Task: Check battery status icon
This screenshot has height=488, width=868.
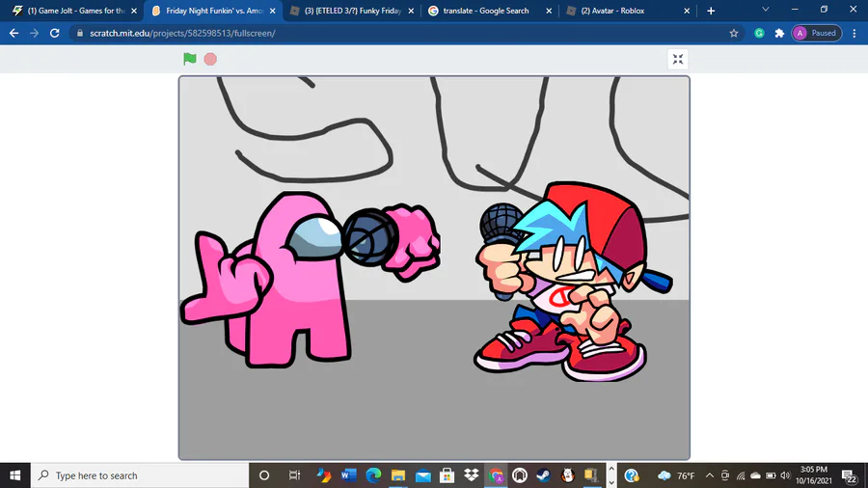Action: [x=771, y=475]
